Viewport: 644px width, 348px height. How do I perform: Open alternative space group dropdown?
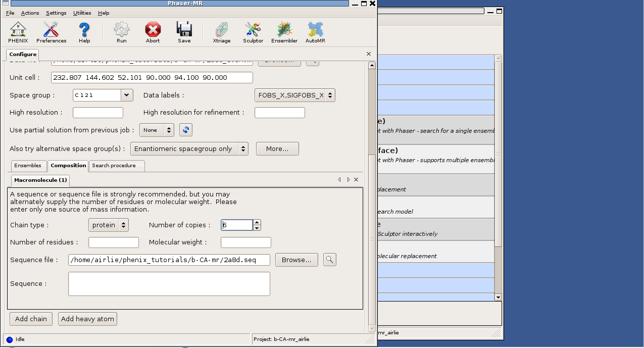tap(243, 148)
